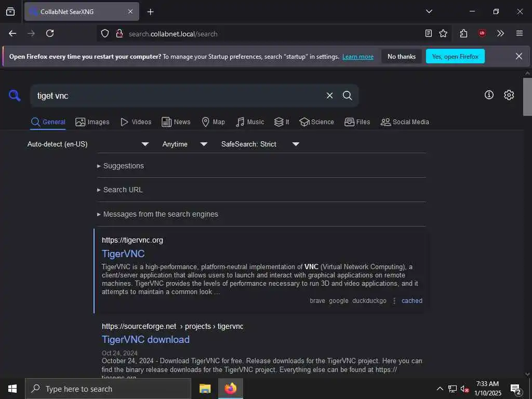The image size is (532, 399).
Task: Clear the search query with X icon
Action: [x=329, y=96]
